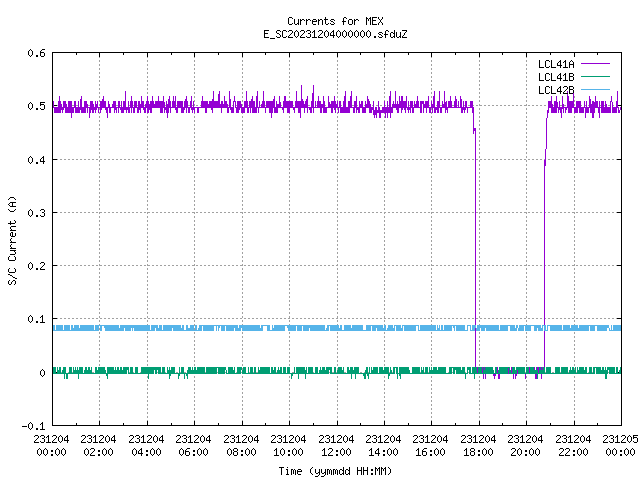
Task: Click the chart title 'Currents for MEX'
Action: (335, 21)
